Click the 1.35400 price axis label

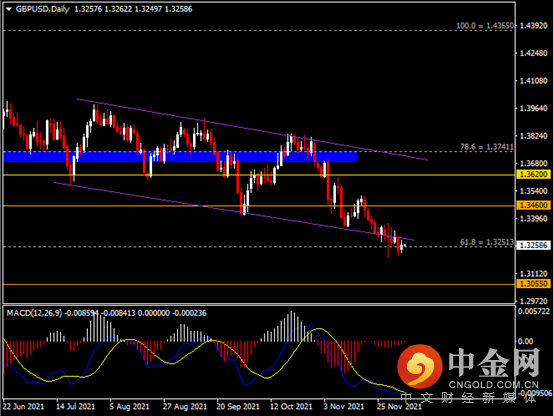[x=534, y=191]
